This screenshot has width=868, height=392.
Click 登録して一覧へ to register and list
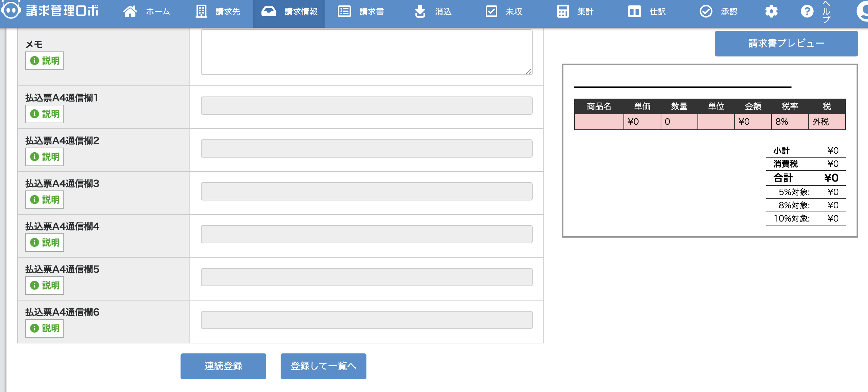tap(323, 366)
